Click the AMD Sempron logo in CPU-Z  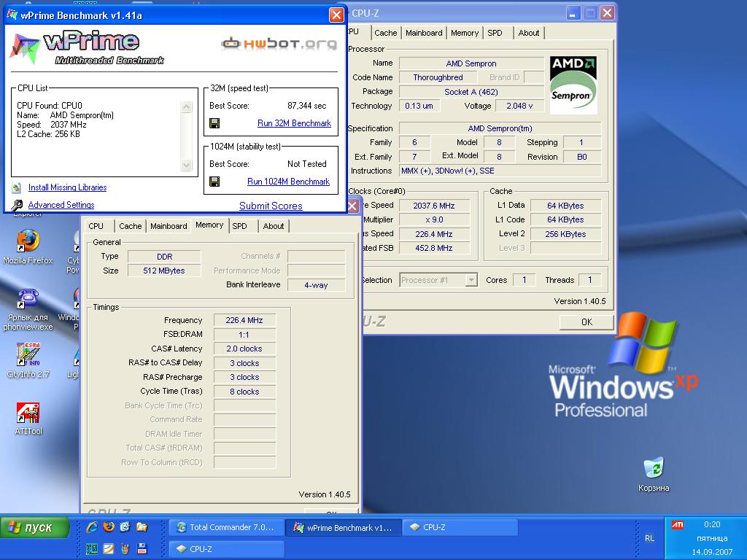(573, 85)
